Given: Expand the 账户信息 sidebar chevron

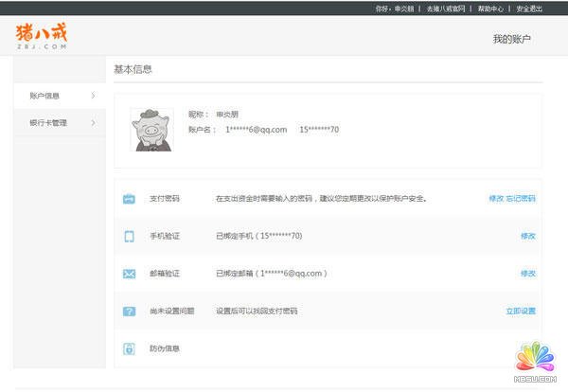Looking at the screenshot, I should (93, 96).
